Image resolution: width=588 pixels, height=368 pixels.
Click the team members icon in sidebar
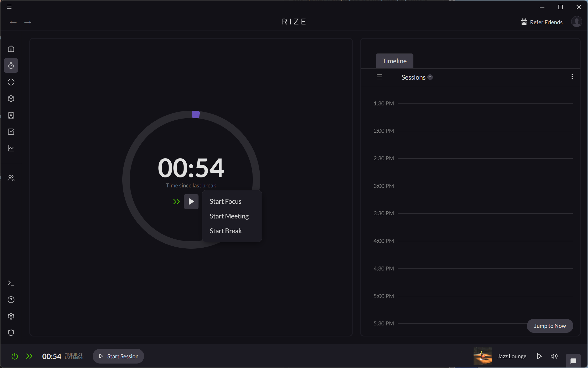[x=11, y=178]
